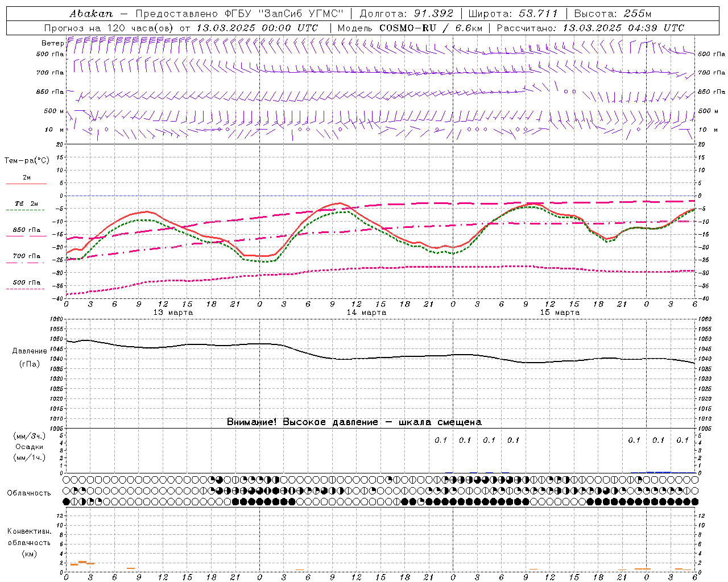Click the Abakan station title

[x=91, y=14]
